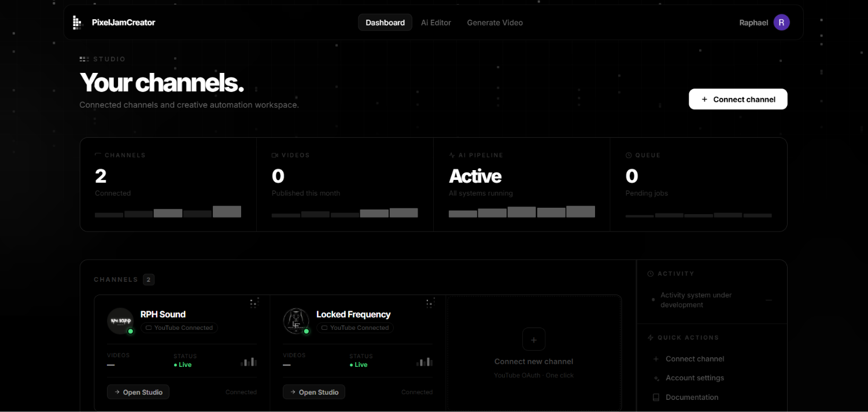Click the PixelJamCreator brand name
868x412 pixels.
click(x=123, y=23)
